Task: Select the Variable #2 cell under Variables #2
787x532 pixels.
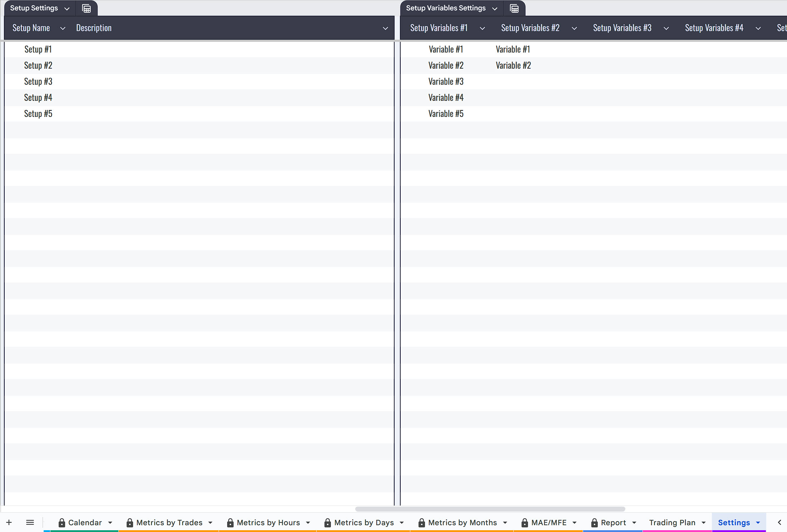Action: 513,65
